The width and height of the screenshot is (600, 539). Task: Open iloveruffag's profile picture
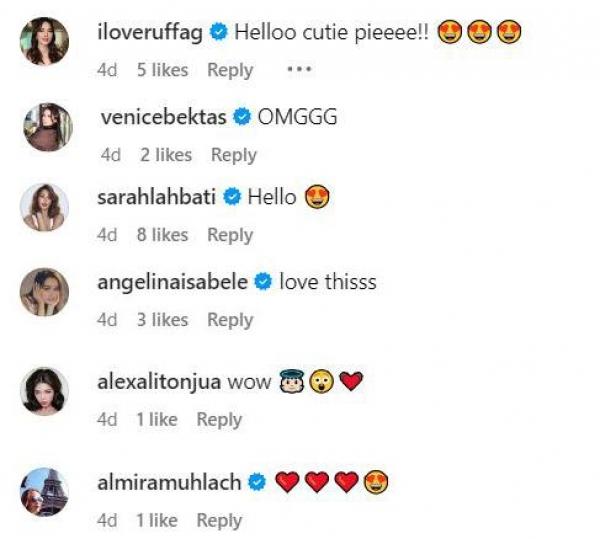coord(45,41)
